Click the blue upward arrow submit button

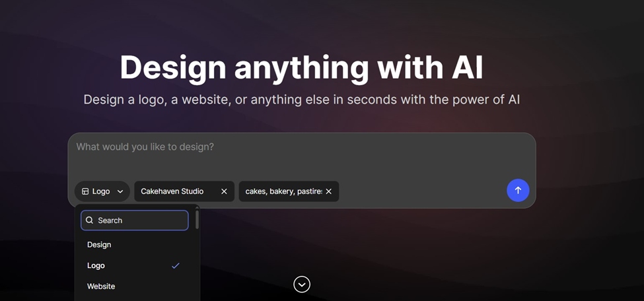(518, 190)
